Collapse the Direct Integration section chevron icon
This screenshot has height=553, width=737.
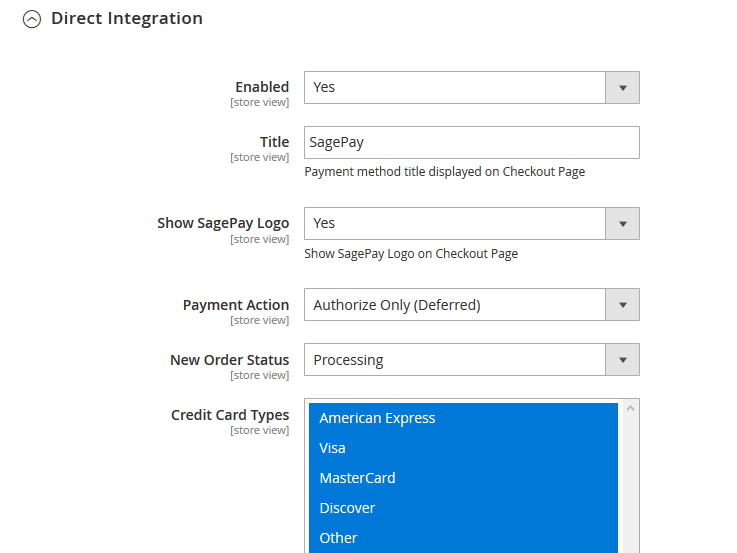32,19
